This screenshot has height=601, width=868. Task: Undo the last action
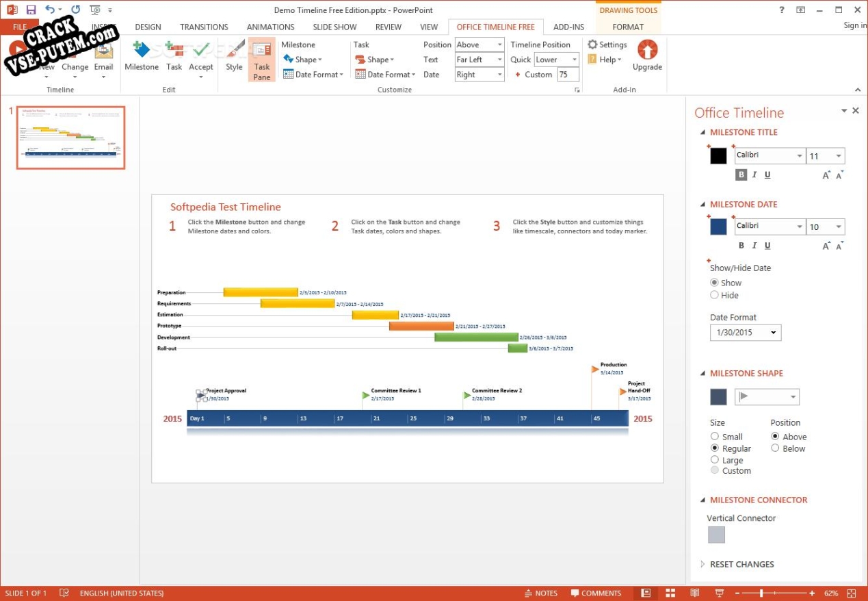50,10
